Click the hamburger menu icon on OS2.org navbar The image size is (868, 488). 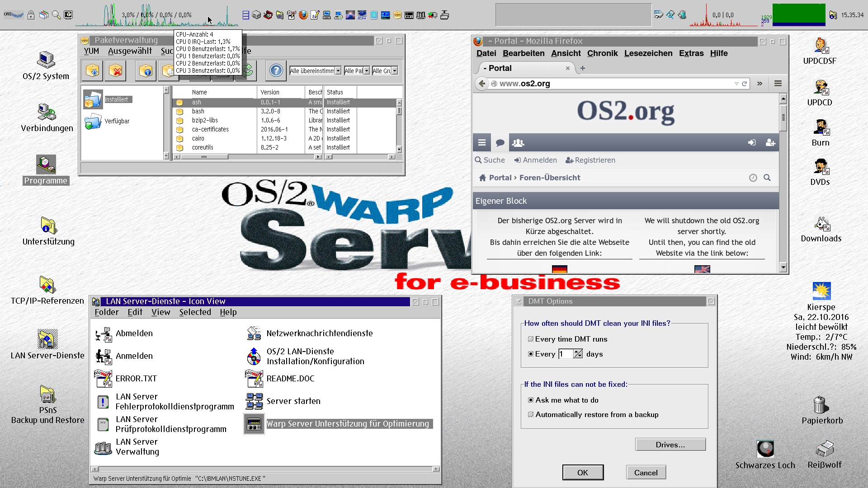click(x=482, y=143)
